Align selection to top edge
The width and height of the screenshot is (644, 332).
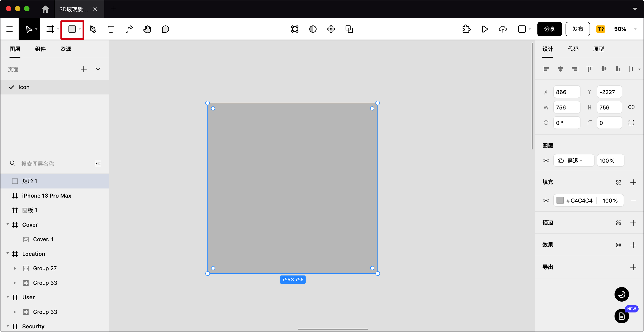tap(590, 69)
